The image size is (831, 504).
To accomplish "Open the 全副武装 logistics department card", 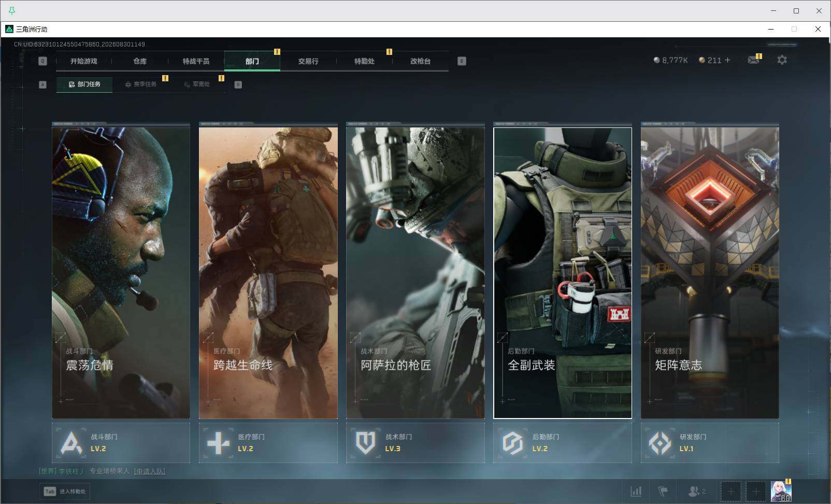I will [563, 273].
